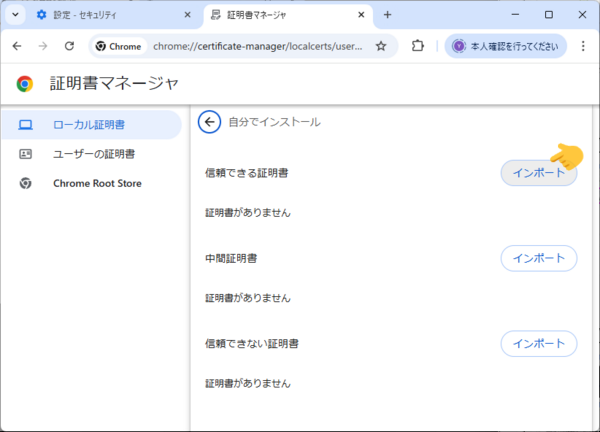600x432 pixels.
Task: Select the 証明書マネージャ tab
Action: coord(288,15)
